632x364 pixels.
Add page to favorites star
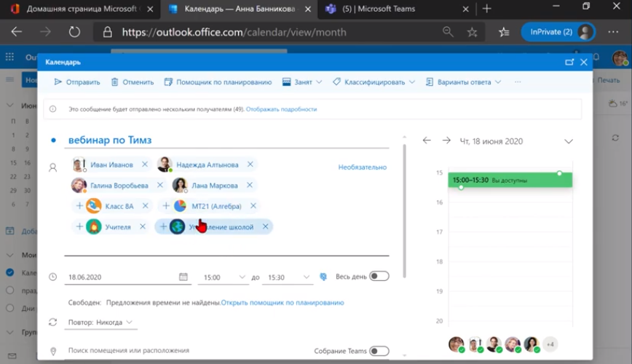[472, 32]
